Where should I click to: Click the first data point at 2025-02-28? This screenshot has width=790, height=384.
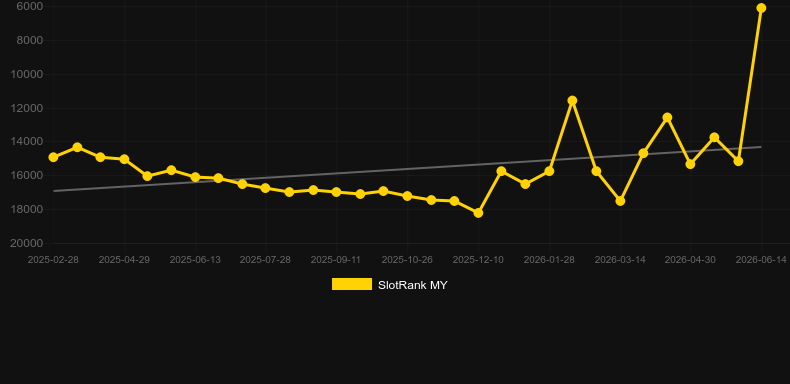pyautogui.click(x=53, y=157)
